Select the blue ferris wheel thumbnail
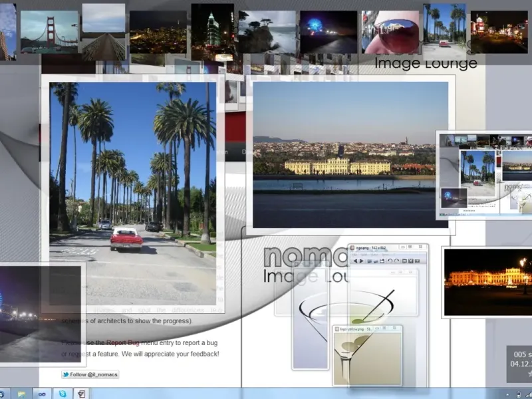The width and height of the screenshot is (532, 399). point(329,32)
